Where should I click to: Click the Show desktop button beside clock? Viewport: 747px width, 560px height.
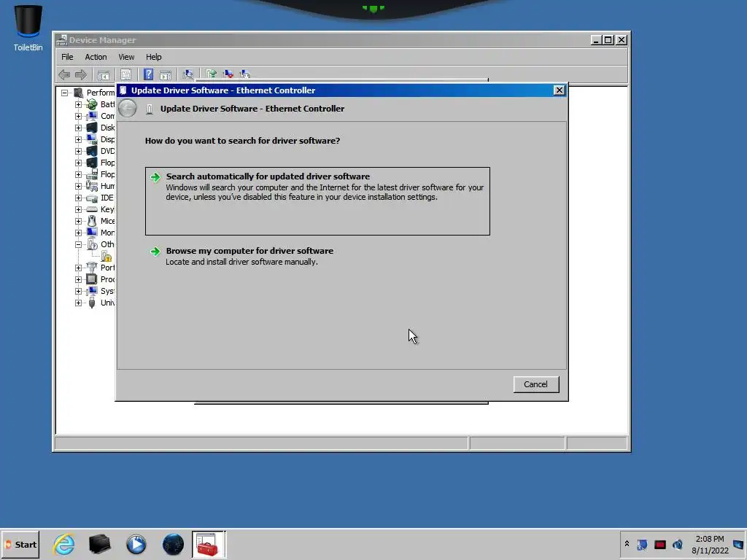738,544
